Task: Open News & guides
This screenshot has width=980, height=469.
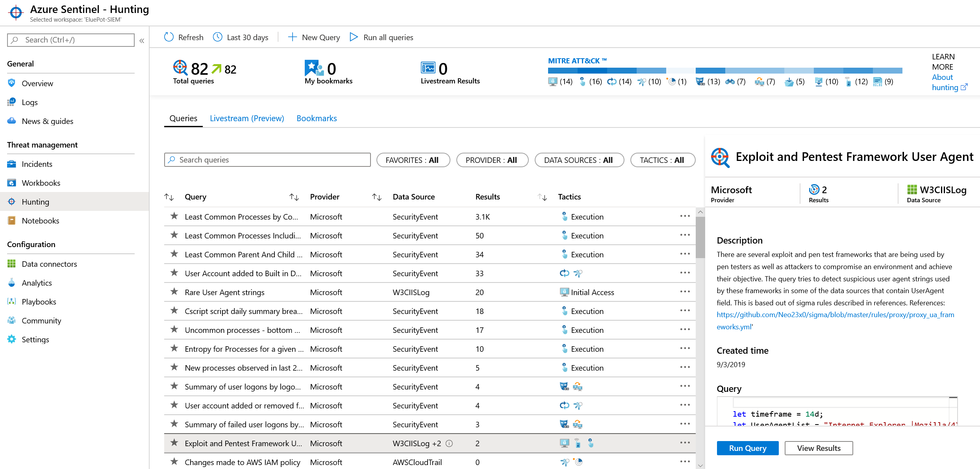Action: tap(47, 121)
